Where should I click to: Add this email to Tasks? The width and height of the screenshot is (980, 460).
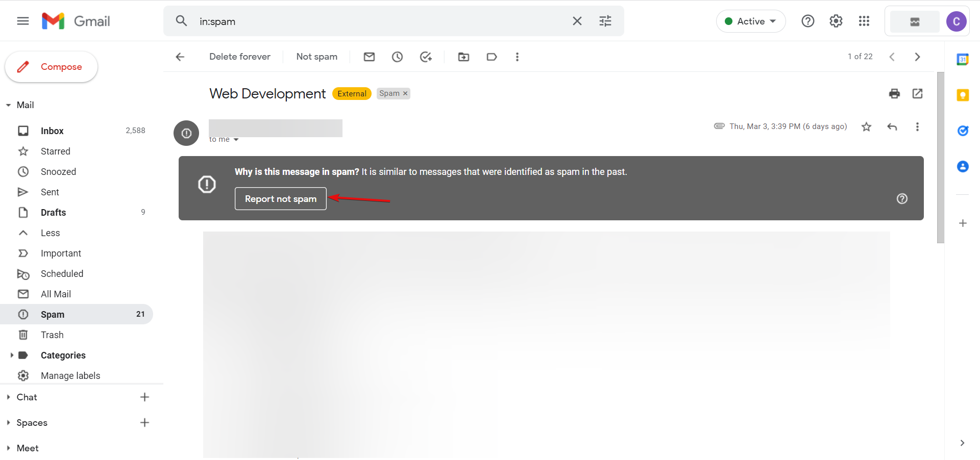tap(426, 57)
